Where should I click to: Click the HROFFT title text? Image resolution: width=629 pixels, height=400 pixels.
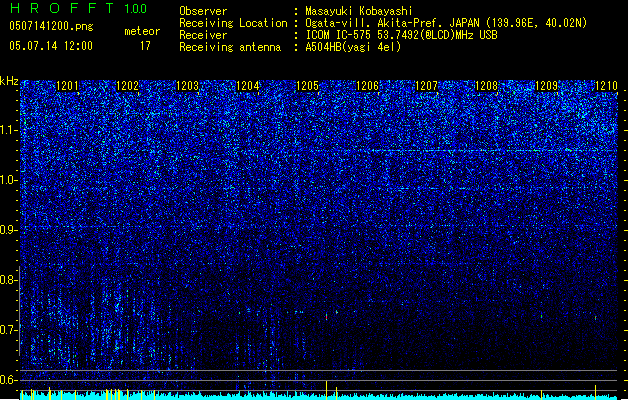(62, 8)
